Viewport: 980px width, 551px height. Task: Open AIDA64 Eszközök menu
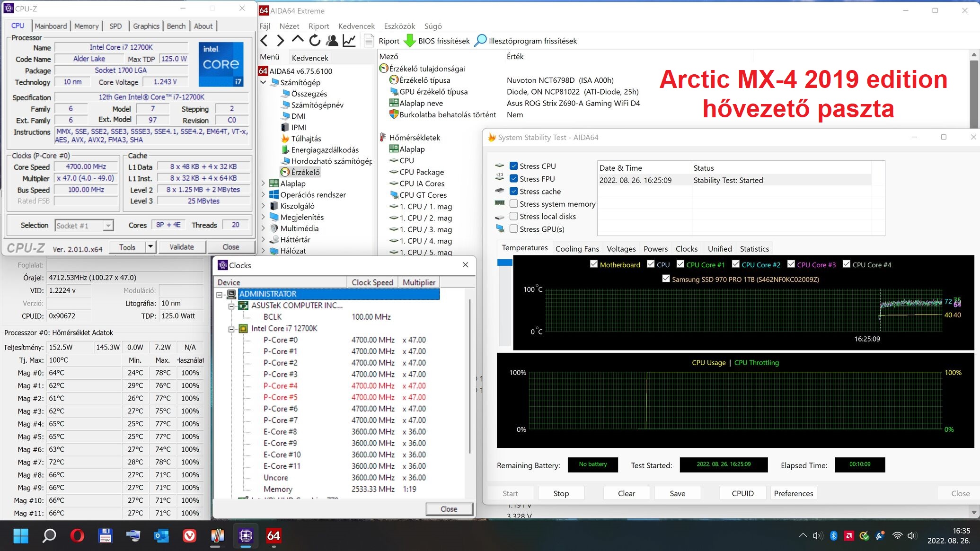[x=399, y=26]
